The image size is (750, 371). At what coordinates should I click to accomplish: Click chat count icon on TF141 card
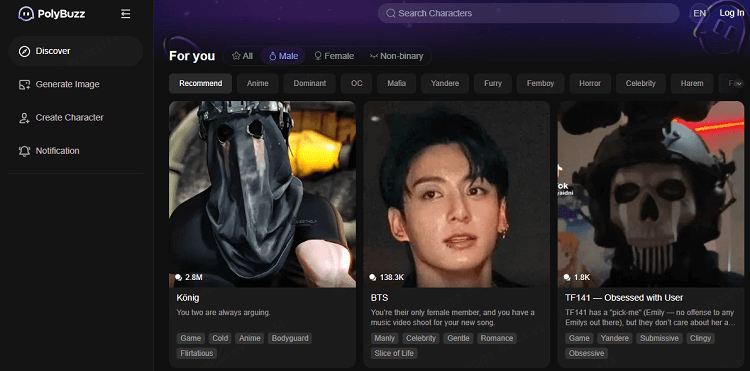567,277
